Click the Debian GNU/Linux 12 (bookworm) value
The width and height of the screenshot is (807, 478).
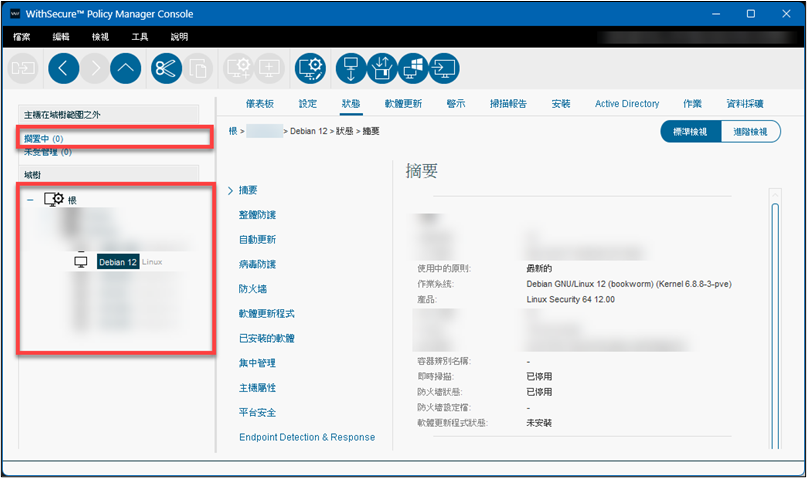628,284
